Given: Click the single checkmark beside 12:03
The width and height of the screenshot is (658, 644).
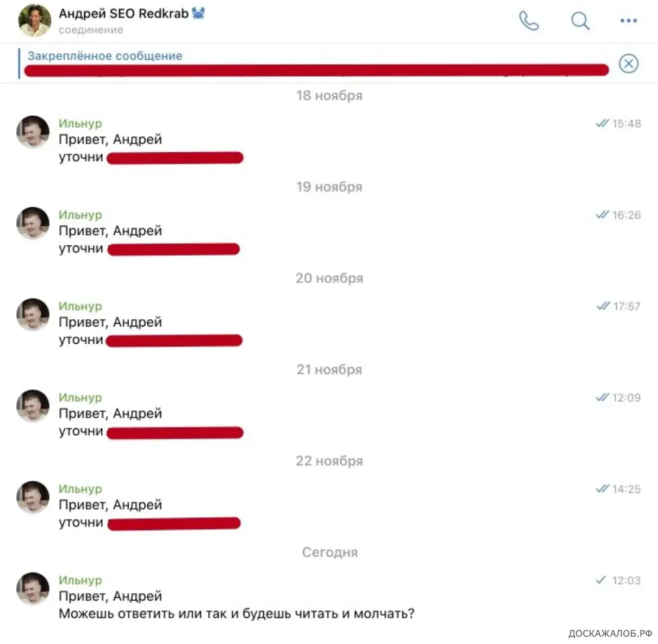Looking at the screenshot, I should [x=601, y=580].
